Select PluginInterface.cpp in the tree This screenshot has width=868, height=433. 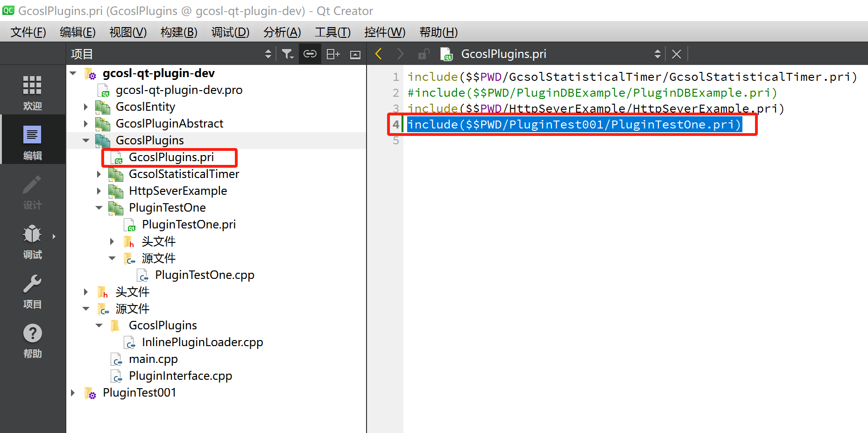click(180, 376)
